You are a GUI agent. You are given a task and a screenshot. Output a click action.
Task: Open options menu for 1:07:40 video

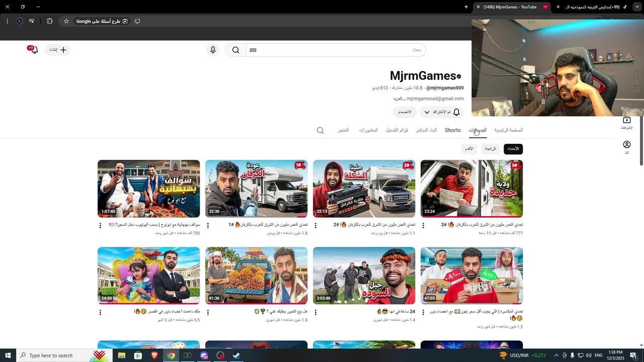(100, 226)
